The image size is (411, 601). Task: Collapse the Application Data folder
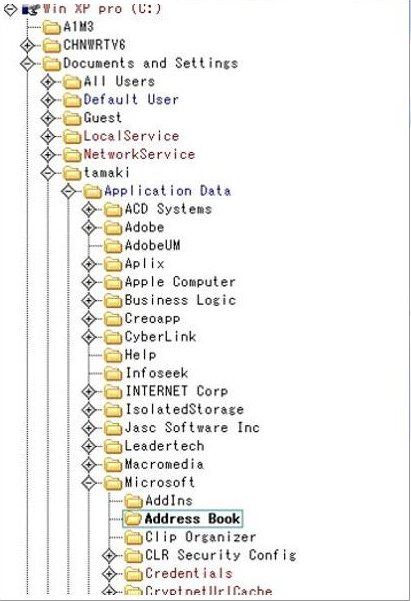tap(69, 191)
